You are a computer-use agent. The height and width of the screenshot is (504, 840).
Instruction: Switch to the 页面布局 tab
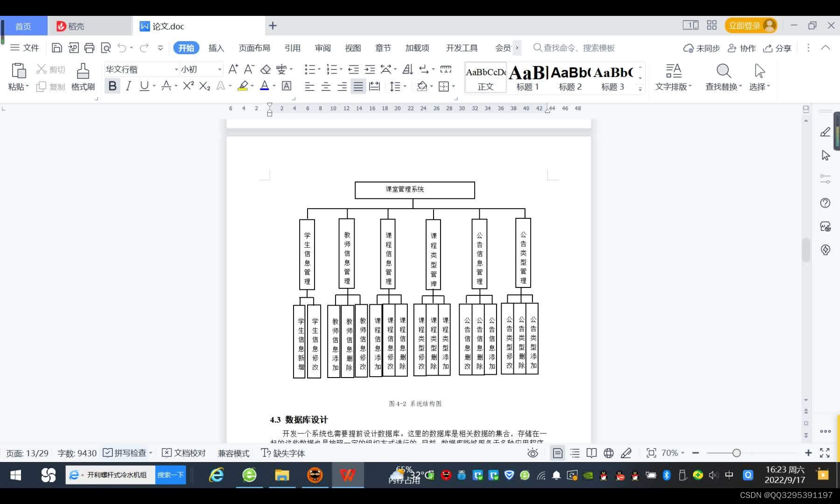pyautogui.click(x=254, y=48)
